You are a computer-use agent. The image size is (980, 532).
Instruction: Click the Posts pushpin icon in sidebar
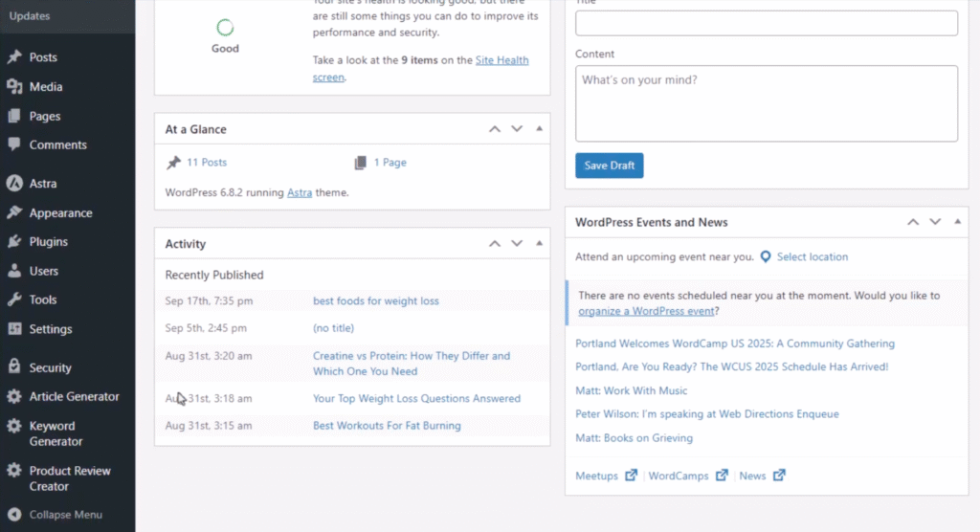(13, 57)
